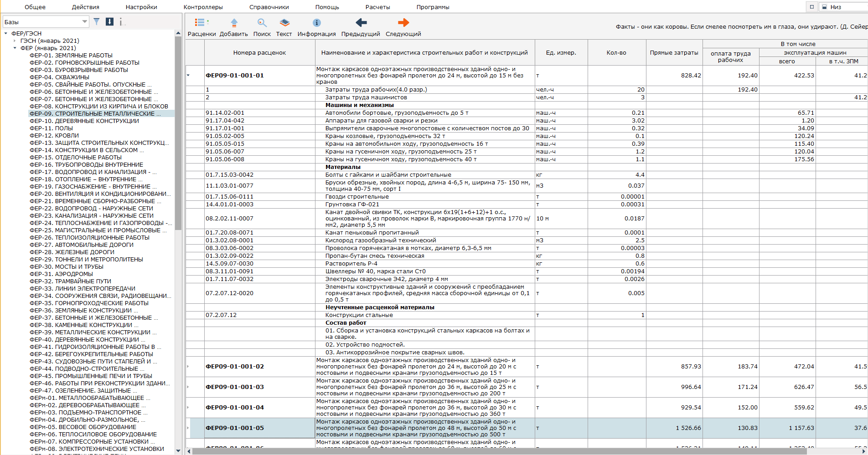Open the Настройки menu

(x=141, y=7)
